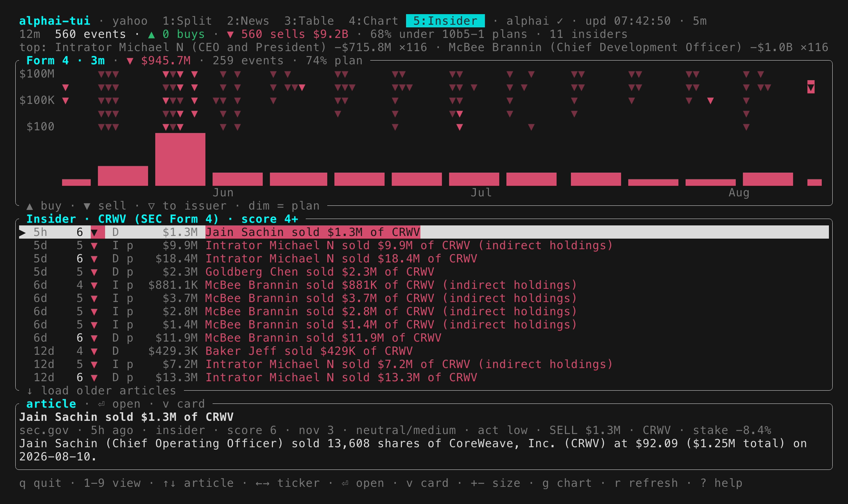Viewport: 848px width, 504px height.
Task: Click the '259 events' text in the chart header
Action: point(248,61)
